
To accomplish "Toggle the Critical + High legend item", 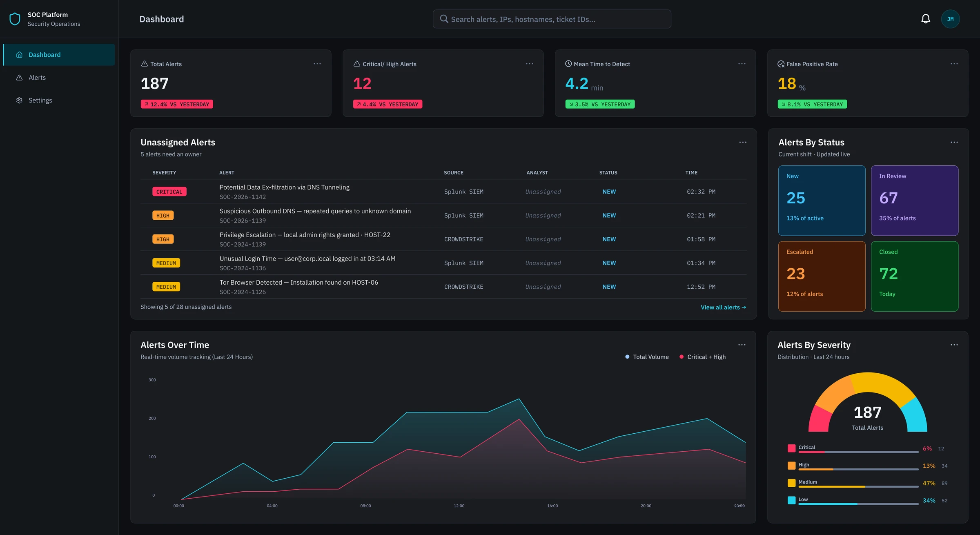I will point(702,357).
